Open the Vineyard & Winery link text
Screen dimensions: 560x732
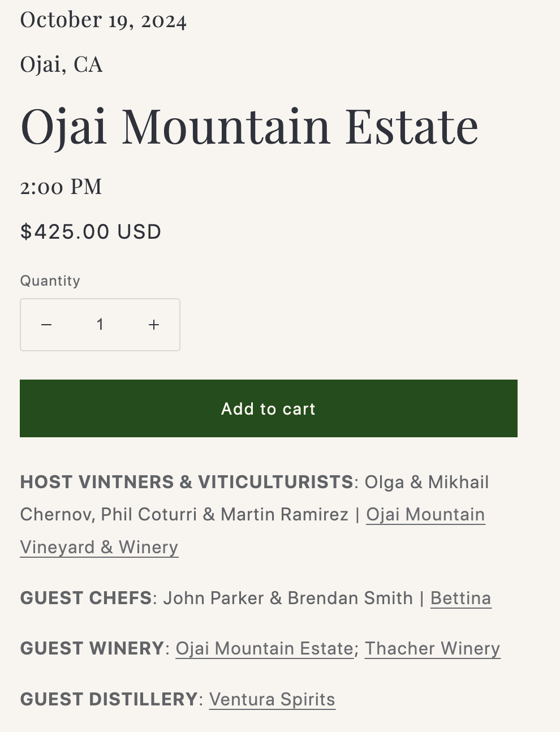[99, 548]
